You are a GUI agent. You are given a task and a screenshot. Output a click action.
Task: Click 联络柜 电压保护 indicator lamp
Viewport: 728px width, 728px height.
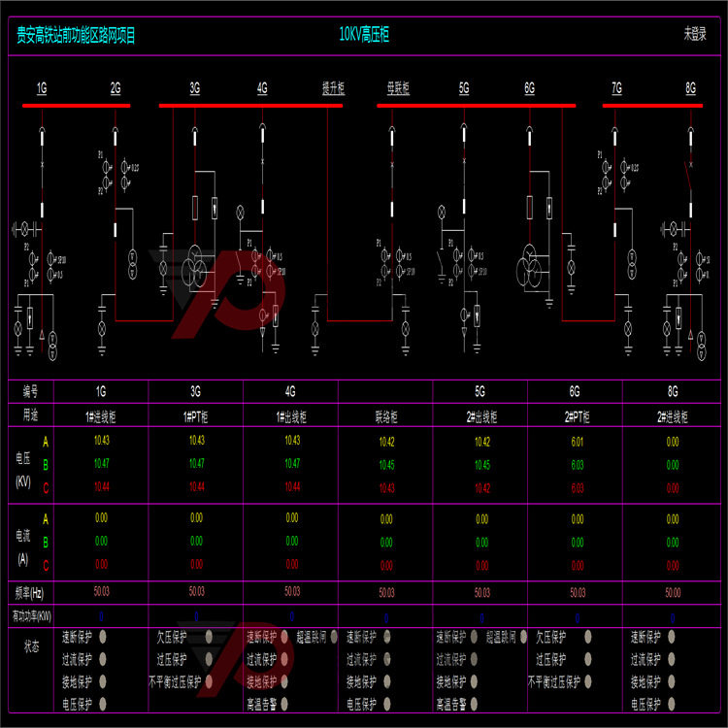pos(387,704)
